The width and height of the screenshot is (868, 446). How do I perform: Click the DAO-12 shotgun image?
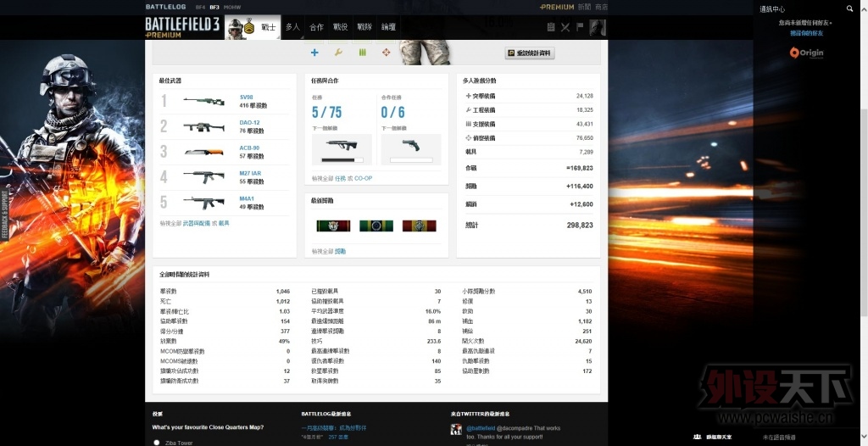point(203,127)
